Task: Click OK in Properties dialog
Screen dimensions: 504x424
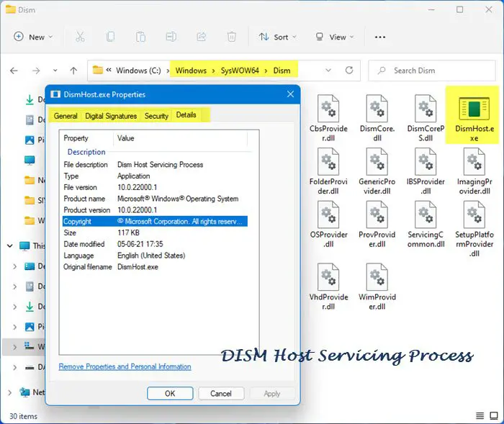Action: [170, 394]
